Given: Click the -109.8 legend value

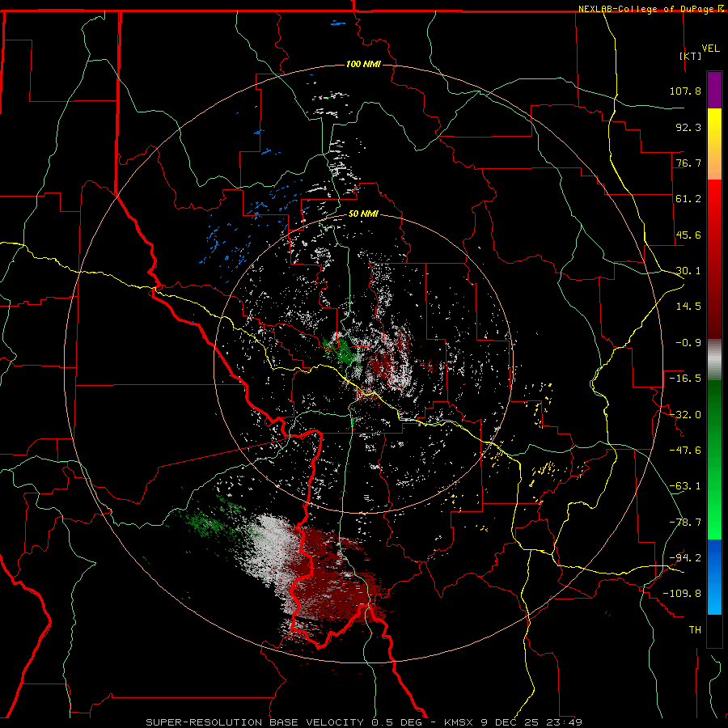Looking at the screenshot, I should coord(682,594).
